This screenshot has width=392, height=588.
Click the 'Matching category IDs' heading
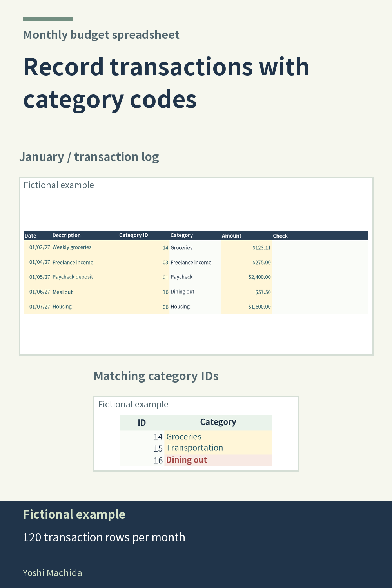156,376
